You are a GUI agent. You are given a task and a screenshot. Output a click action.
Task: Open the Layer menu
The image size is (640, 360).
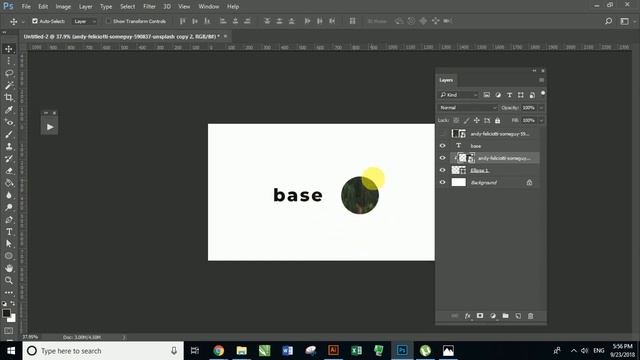(x=85, y=7)
